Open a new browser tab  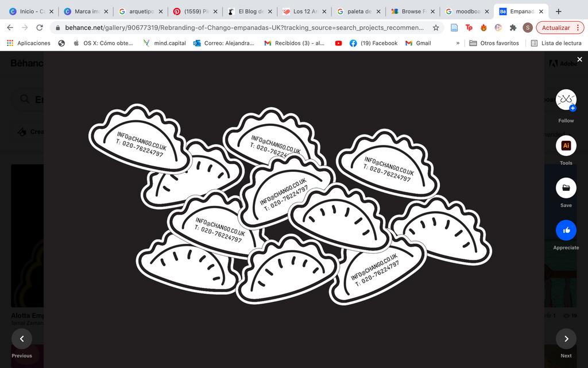pos(558,11)
